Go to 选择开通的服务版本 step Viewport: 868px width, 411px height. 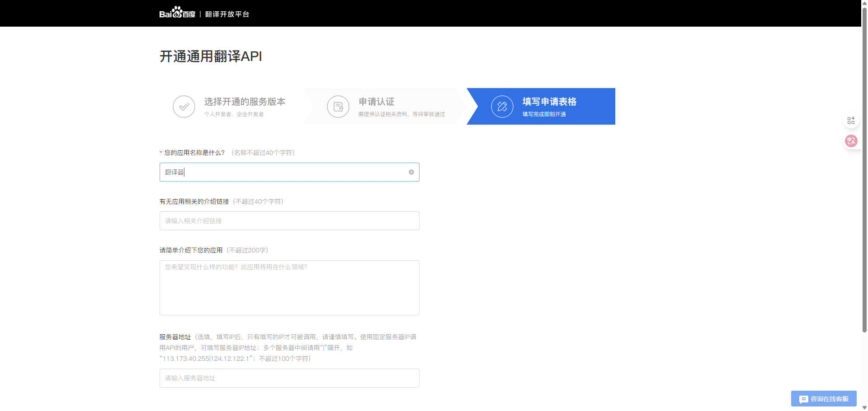point(245,102)
